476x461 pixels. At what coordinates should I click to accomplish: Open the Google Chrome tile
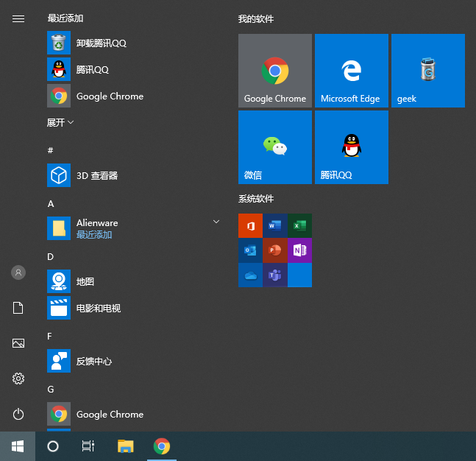pyautogui.click(x=275, y=71)
